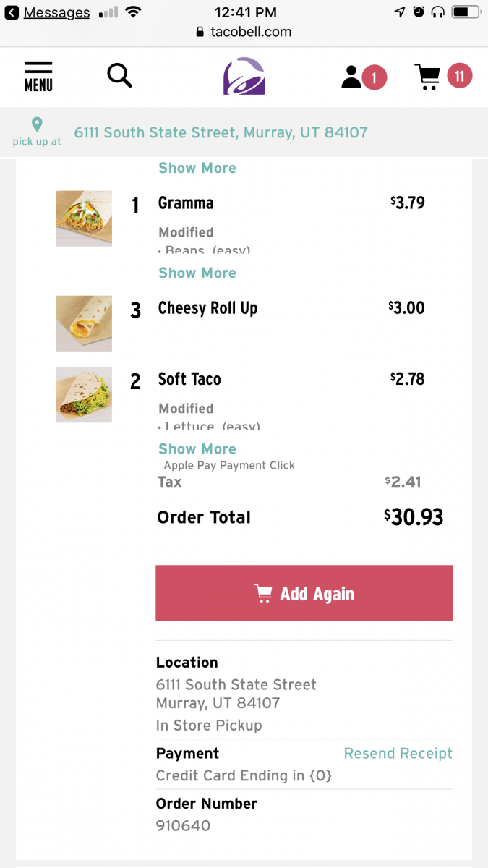Tap the back arrow to Messages
Image resolution: width=488 pixels, height=868 pixels.
(x=12, y=12)
